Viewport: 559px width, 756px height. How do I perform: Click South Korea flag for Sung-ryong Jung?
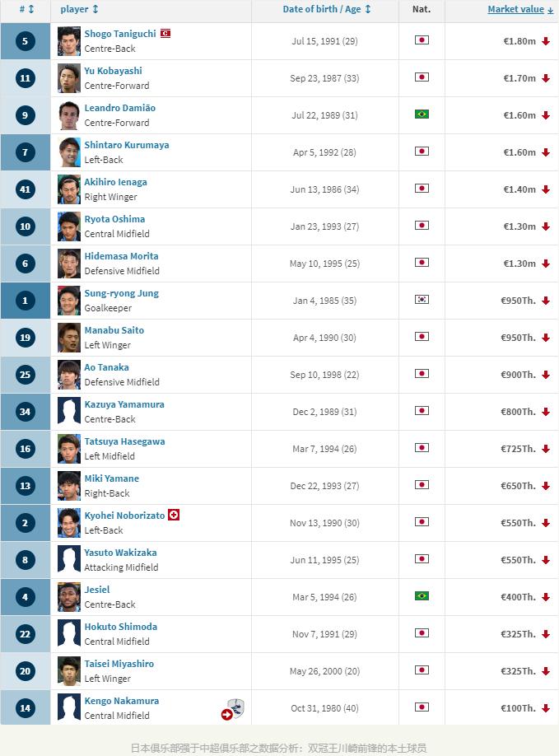[422, 300]
